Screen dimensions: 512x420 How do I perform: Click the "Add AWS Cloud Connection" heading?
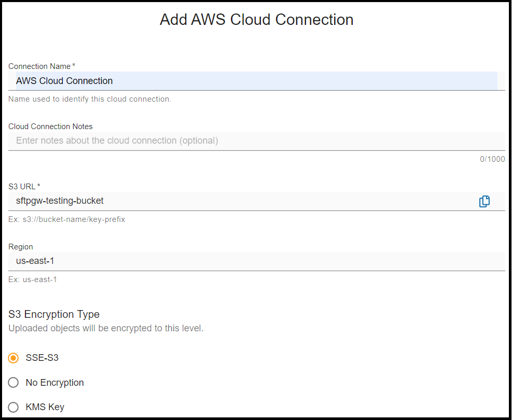256,20
